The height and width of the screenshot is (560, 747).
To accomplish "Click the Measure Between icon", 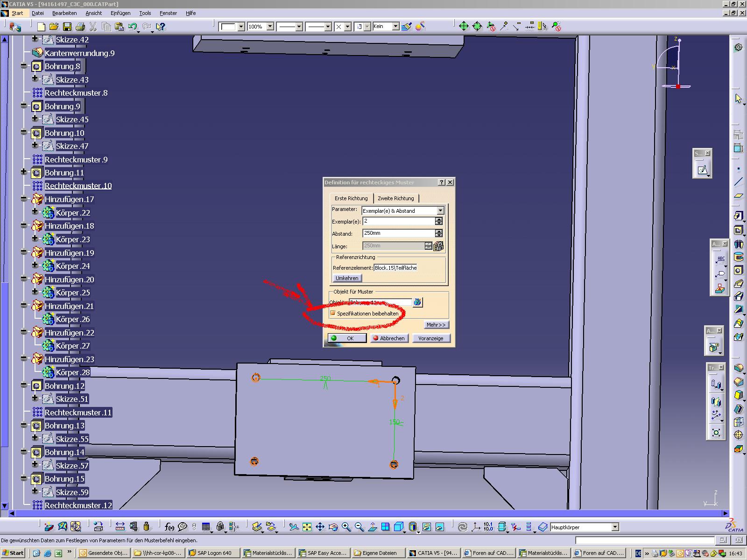I will coord(120,527).
